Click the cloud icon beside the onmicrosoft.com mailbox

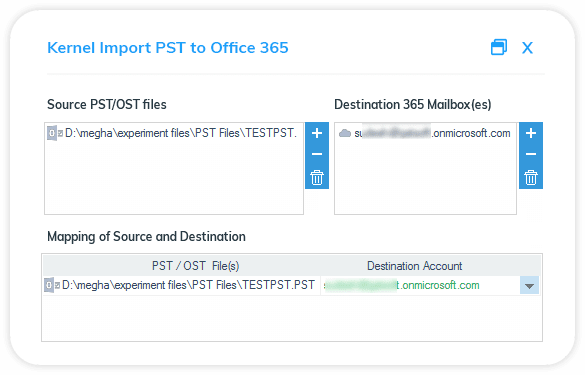(345, 133)
